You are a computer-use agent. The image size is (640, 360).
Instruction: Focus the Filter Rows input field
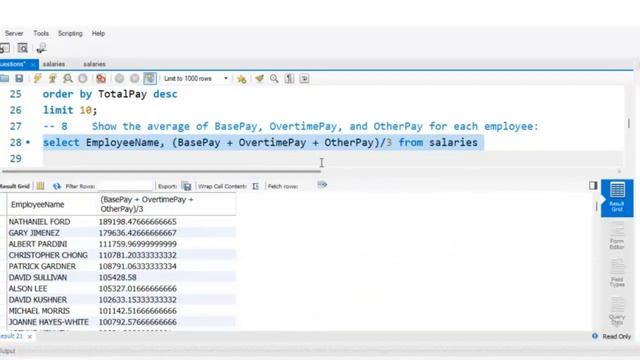pos(126,186)
